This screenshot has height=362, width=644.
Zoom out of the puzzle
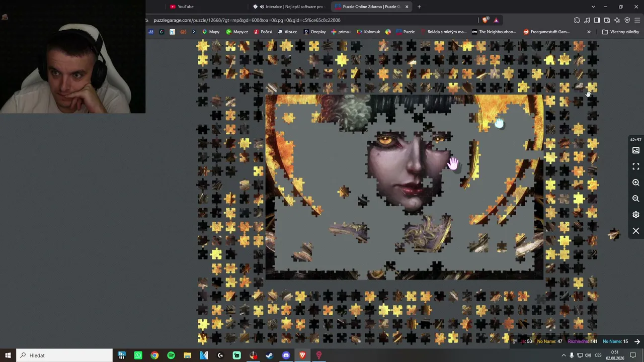point(636,199)
